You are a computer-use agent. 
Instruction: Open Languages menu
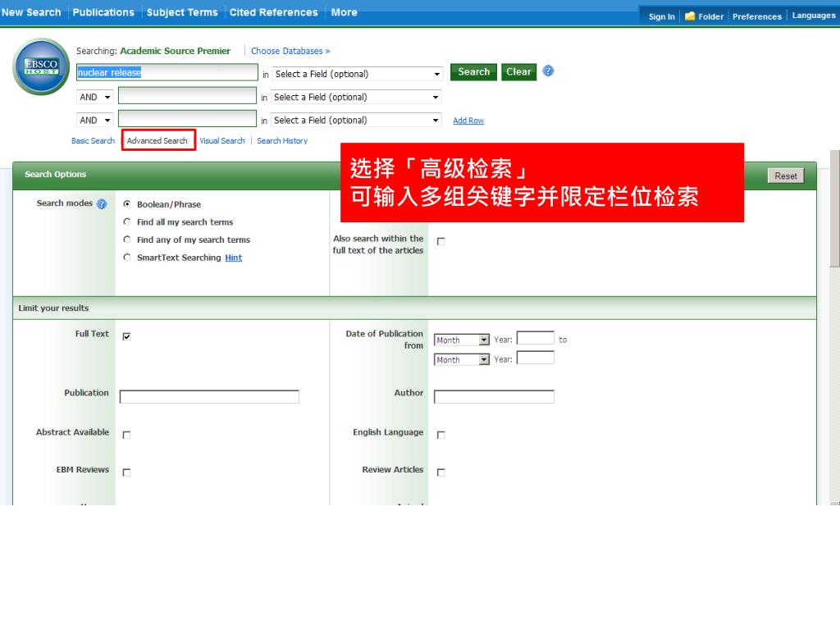[x=814, y=16]
